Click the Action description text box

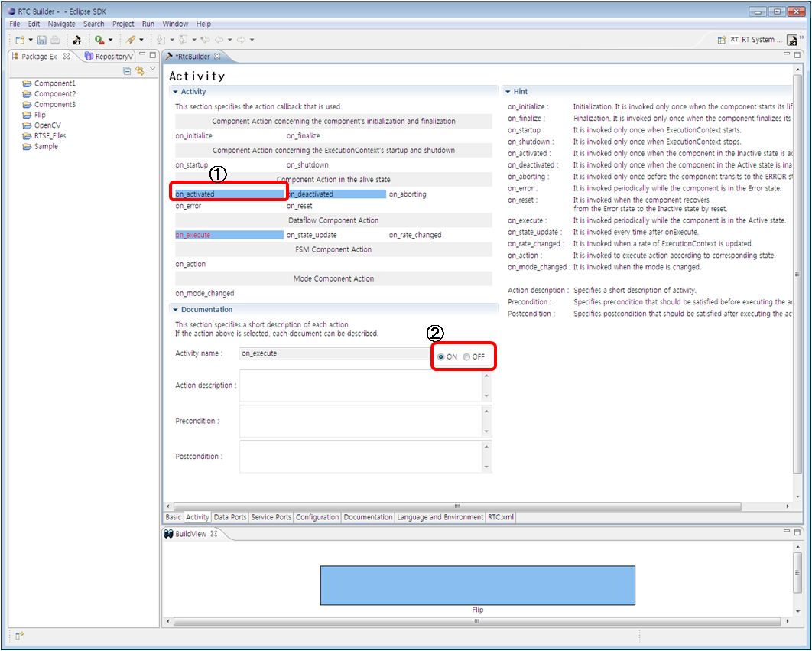tap(361, 386)
